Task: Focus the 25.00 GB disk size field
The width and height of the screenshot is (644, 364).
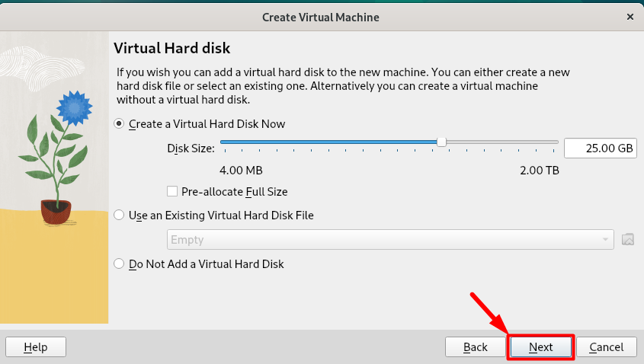Action: coord(600,148)
